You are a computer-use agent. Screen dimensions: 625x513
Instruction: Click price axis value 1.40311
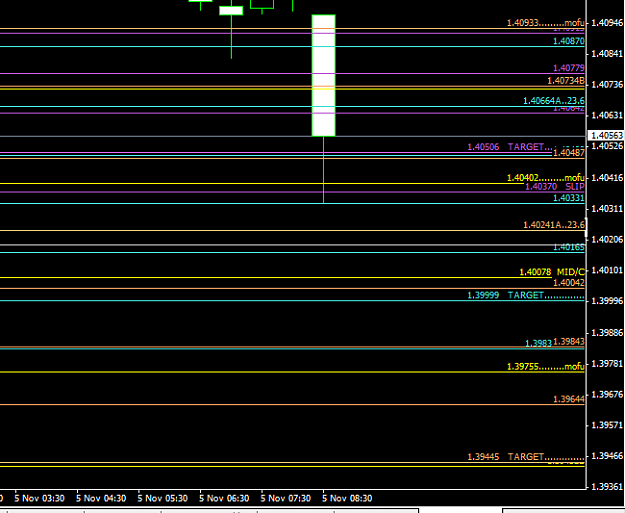tap(607, 208)
